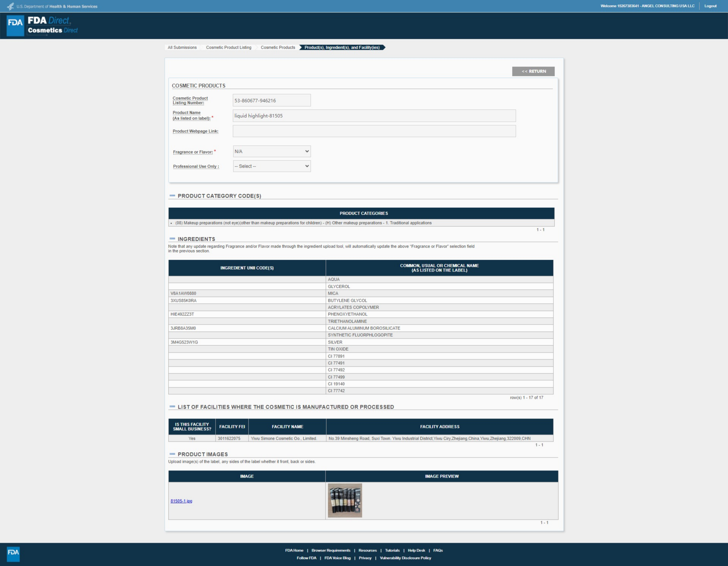Open the 81505-1.jpg image link
This screenshot has height=566, width=728.
coord(181,501)
